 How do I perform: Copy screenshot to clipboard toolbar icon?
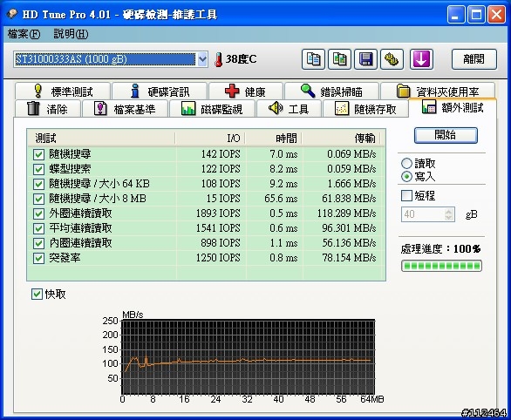339,59
